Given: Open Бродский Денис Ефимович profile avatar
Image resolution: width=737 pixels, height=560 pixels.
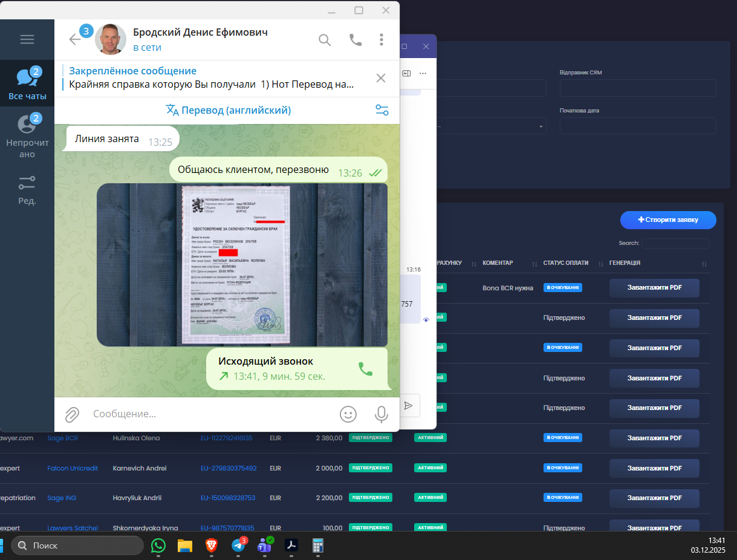Looking at the screenshot, I should click(111, 39).
